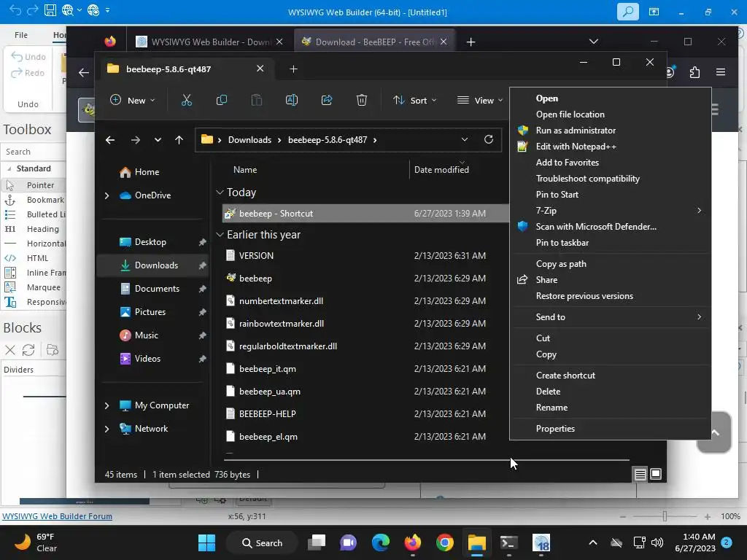Refresh the Explorer folder view
The image size is (747, 560).
[x=488, y=139]
